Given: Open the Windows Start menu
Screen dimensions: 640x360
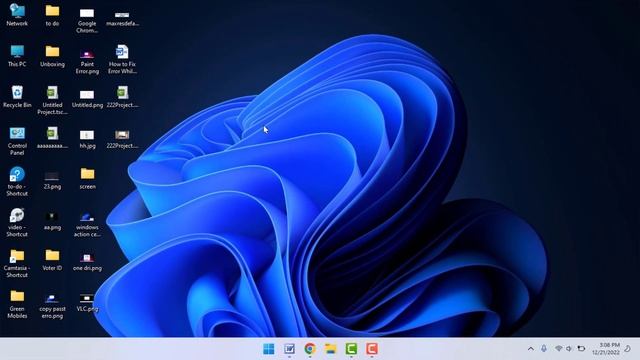Looking at the screenshot, I should [269, 349].
